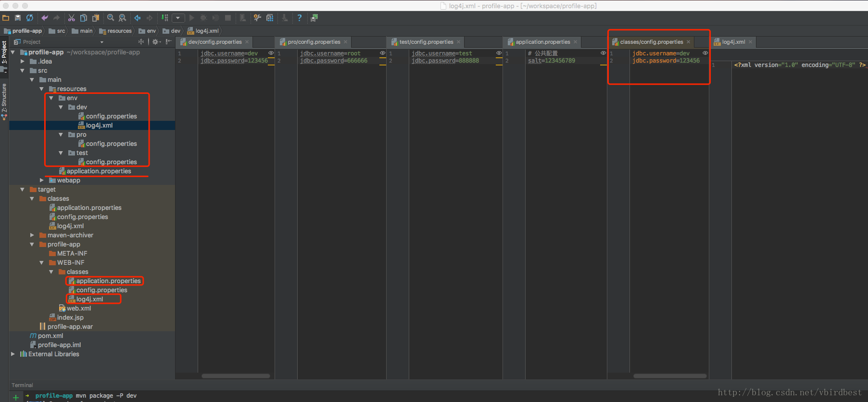Toggle inspection eye in test/config.properties editor
The height and width of the screenshot is (402, 868).
499,53
